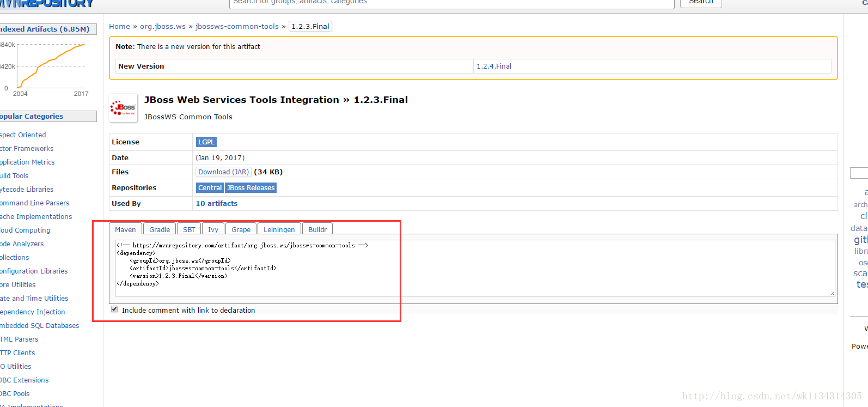This screenshot has height=407, width=868.
Task: Open Code Analyzers category
Action: coord(22,244)
